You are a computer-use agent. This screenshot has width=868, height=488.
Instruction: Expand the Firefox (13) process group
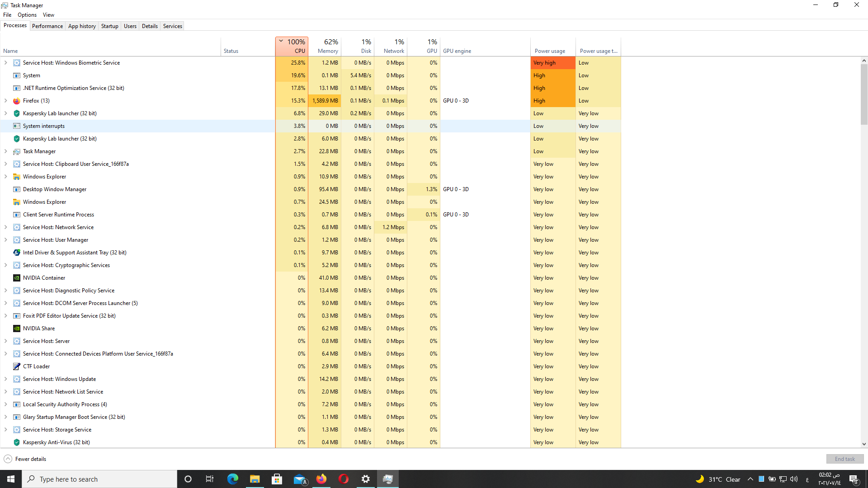tap(6, 101)
